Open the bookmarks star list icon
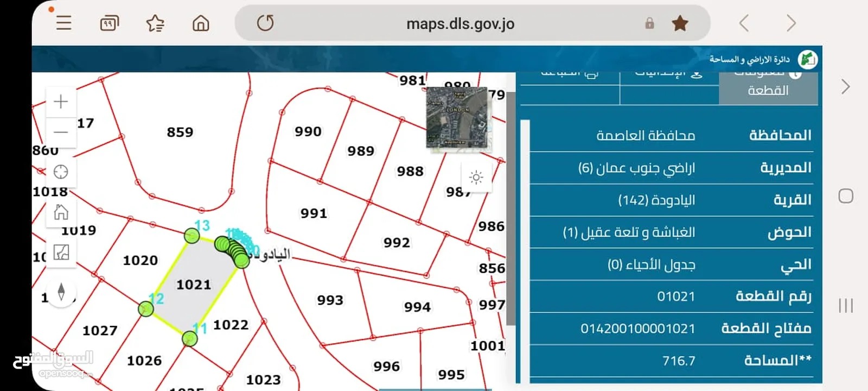 [155, 23]
